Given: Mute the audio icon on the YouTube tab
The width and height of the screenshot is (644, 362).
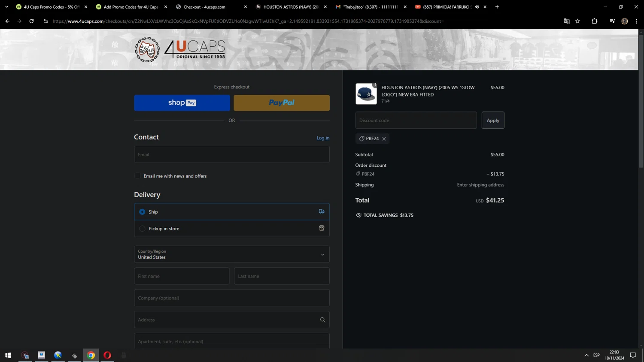Looking at the screenshot, I should tap(477, 7).
